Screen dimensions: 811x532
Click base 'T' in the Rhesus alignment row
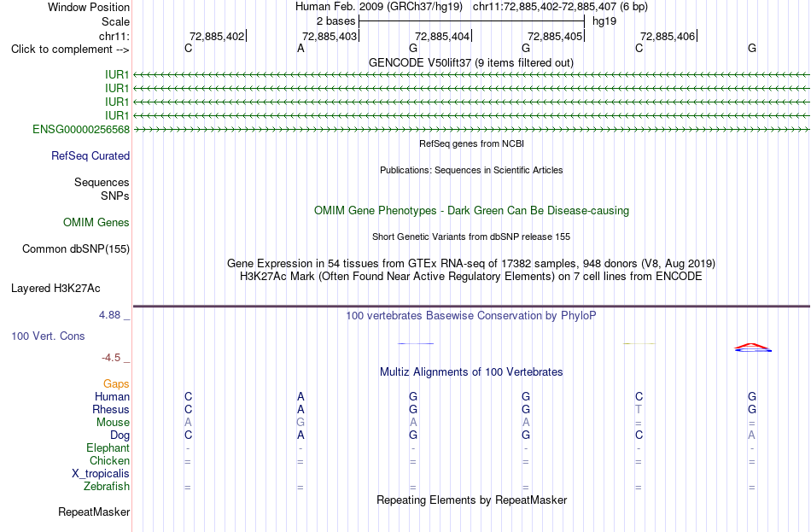tap(639, 409)
